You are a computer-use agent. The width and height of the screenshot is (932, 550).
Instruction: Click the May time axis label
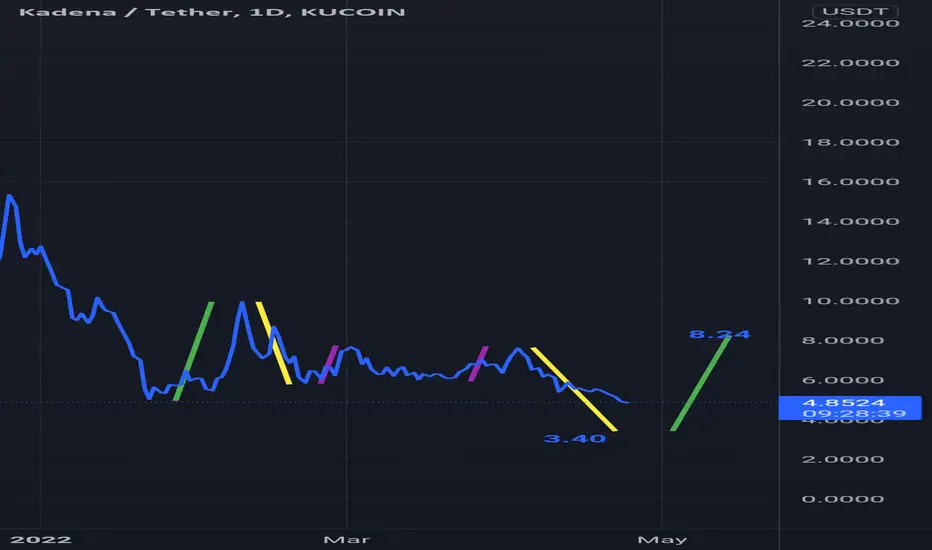[662, 539]
